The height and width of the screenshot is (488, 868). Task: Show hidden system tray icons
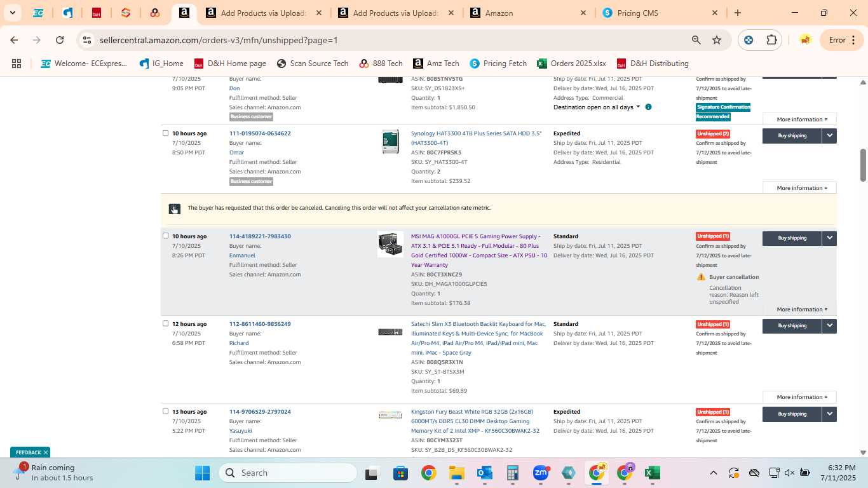[713, 473]
